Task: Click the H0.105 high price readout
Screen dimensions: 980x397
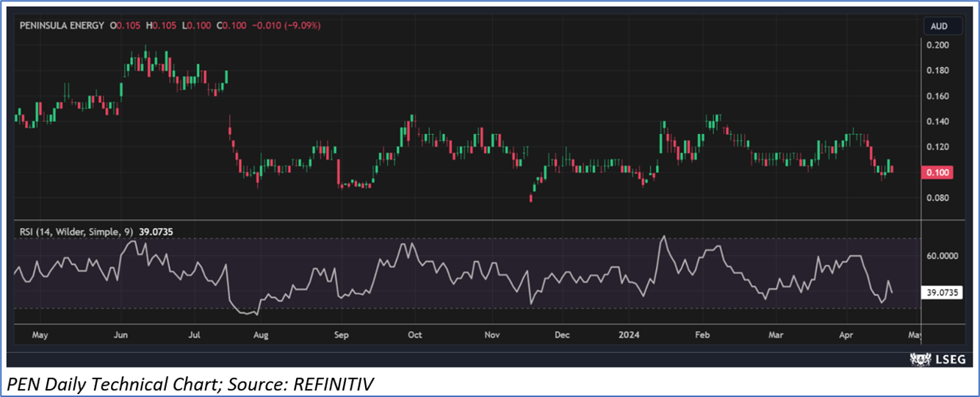Action: [162, 26]
